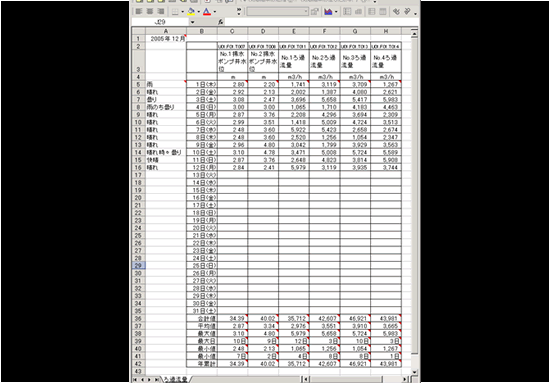550x383 pixels.
Task: Click the Format Object icon beside chart box
Action: pos(315,12)
